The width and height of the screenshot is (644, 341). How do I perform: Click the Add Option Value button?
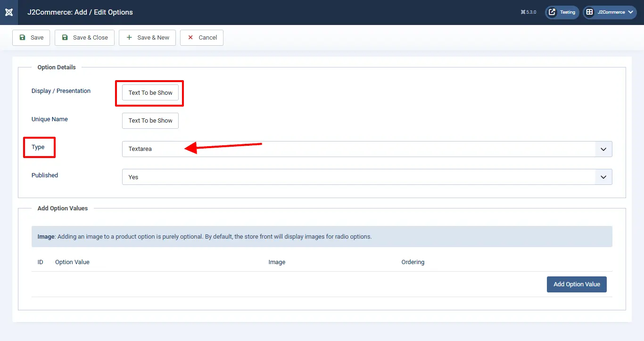point(577,284)
